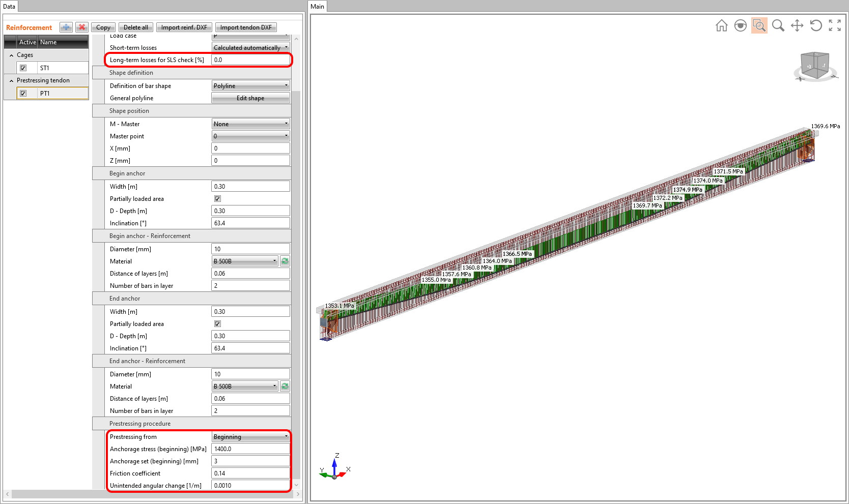This screenshot has height=504, width=849.
Task: Add new reinforcement with blue plus icon
Action: click(66, 27)
